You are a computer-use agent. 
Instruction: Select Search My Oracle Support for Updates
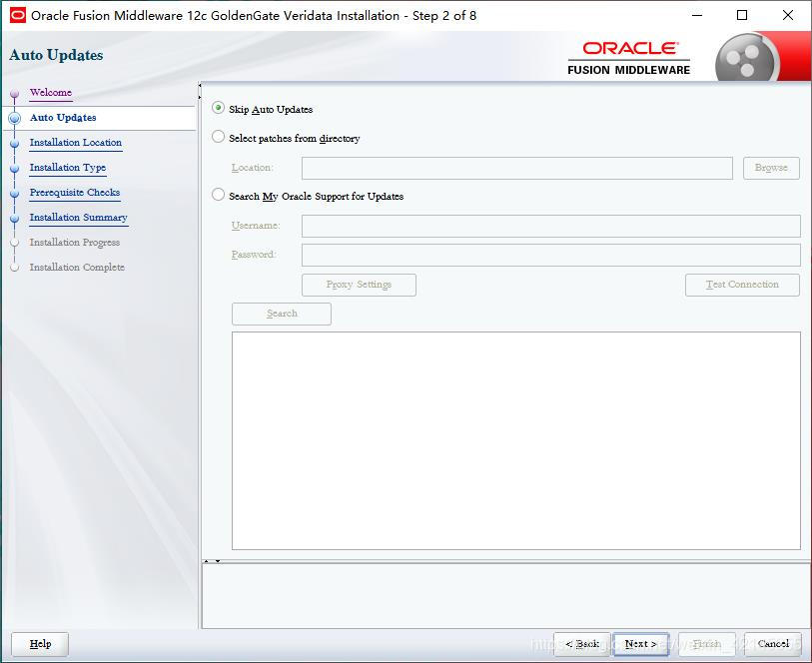[x=218, y=195]
